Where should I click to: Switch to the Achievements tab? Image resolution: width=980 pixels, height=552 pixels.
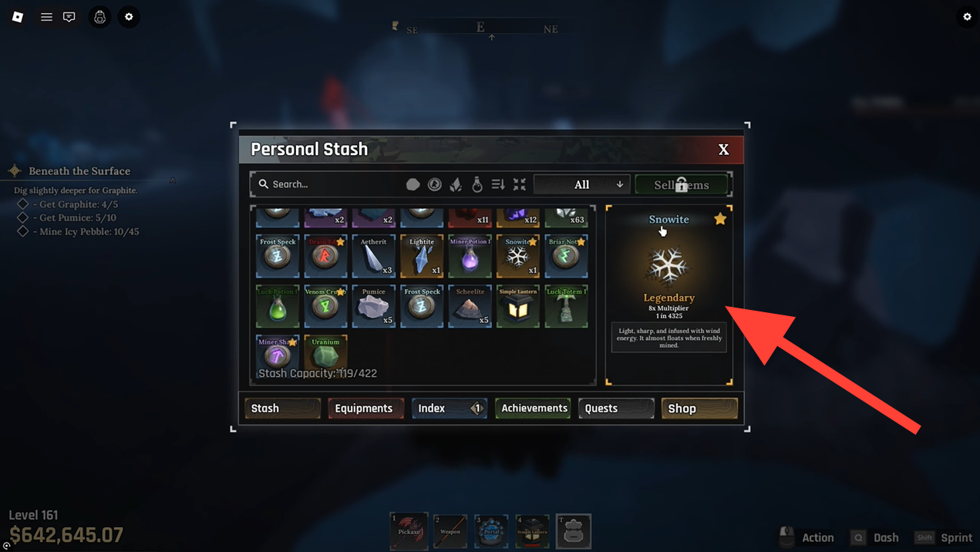[534, 408]
